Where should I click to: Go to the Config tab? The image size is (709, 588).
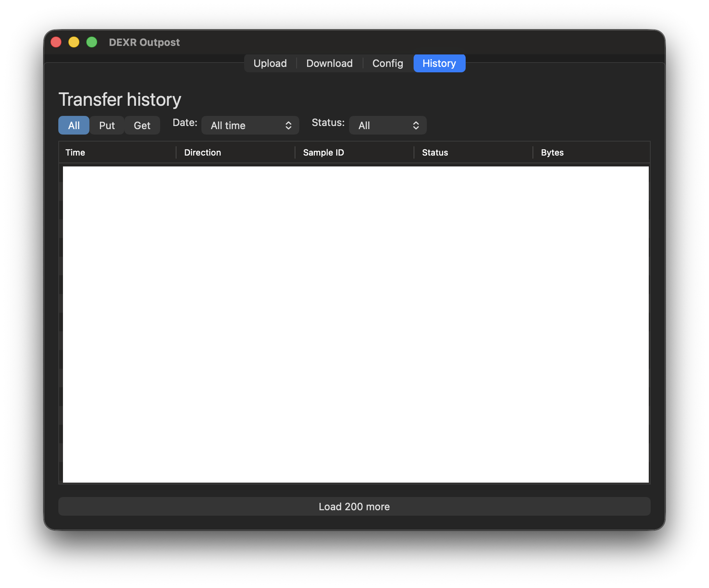pyautogui.click(x=388, y=63)
